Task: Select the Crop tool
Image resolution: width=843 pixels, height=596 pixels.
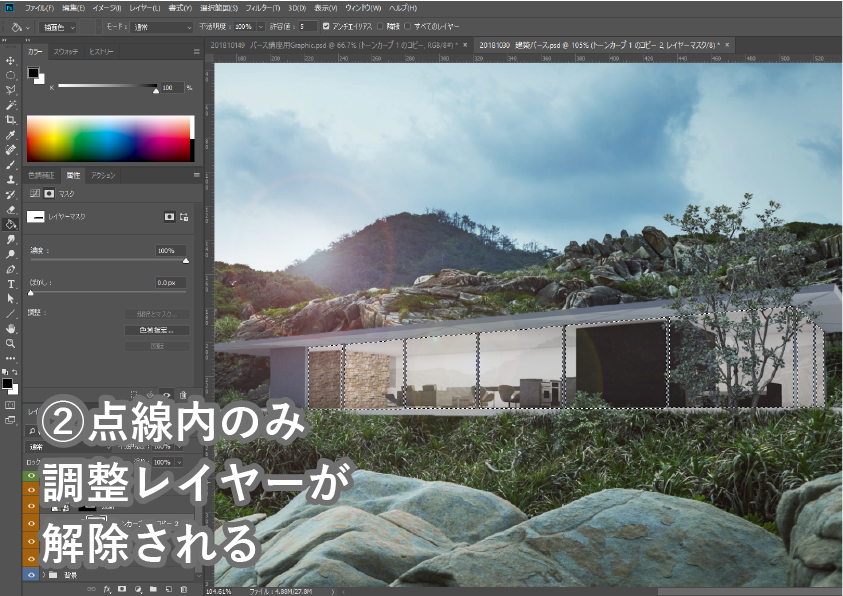Action: tap(10, 120)
